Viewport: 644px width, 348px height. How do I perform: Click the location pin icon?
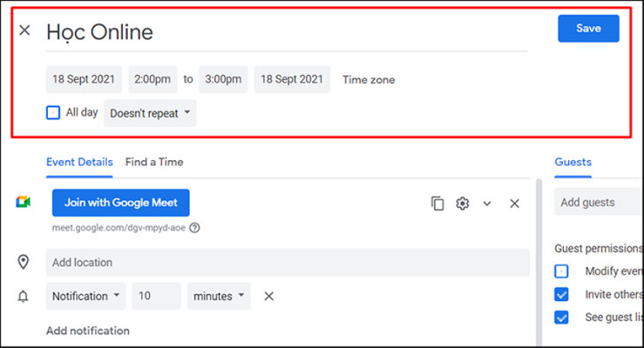[x=23, y=262]
